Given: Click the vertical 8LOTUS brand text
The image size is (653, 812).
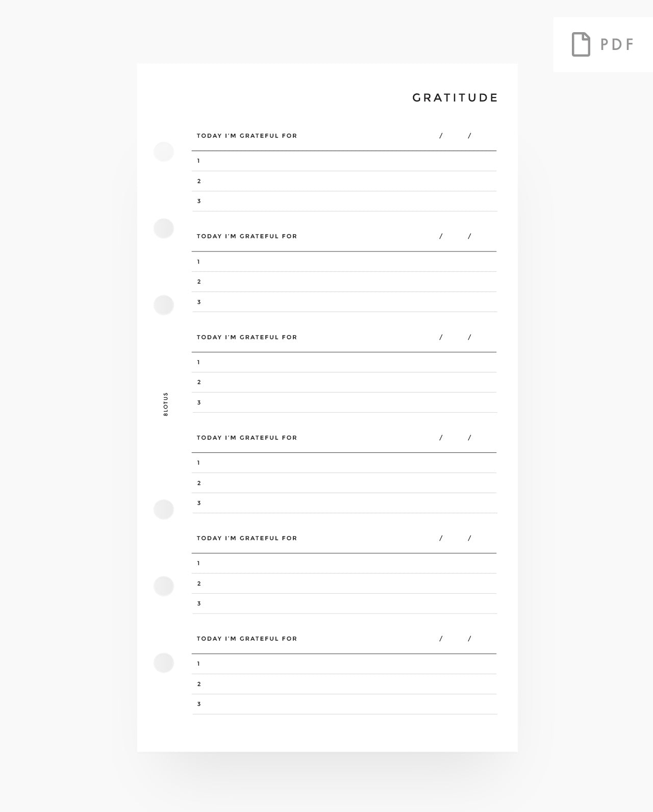Looking at the screenshot, I should [165, 404].
